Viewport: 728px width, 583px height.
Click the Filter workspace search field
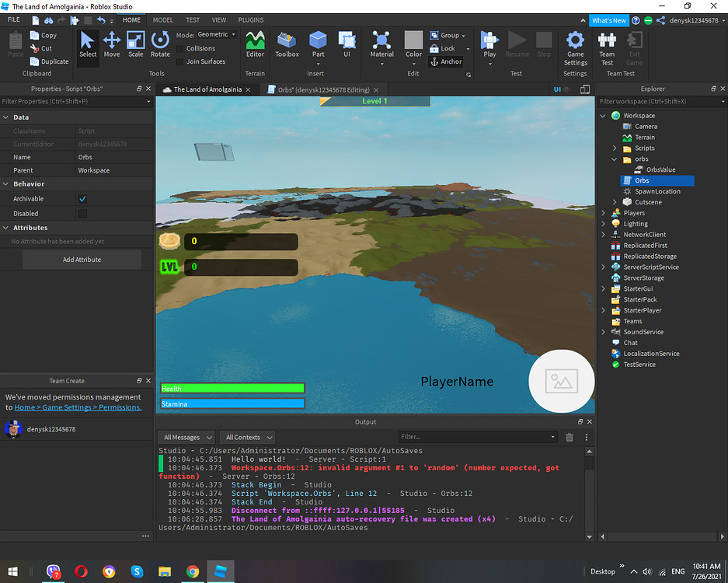click(x=662, y=101)
